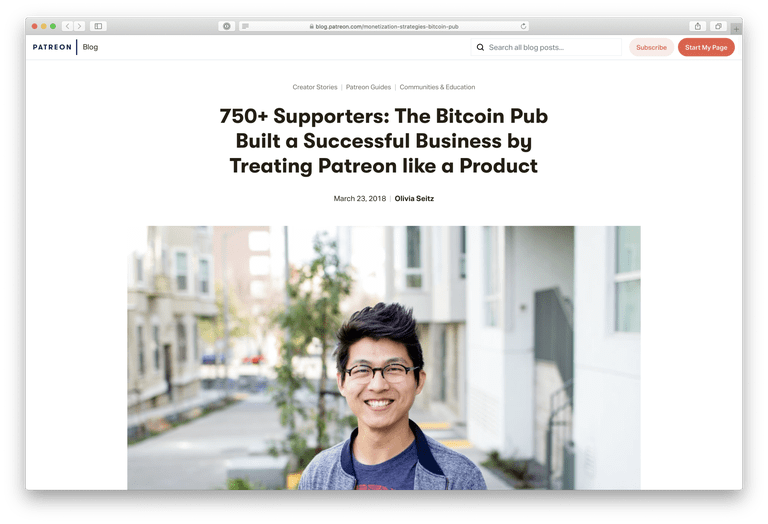
Task: Open author Olivia Seitz's page
Action: coord(414,198)
